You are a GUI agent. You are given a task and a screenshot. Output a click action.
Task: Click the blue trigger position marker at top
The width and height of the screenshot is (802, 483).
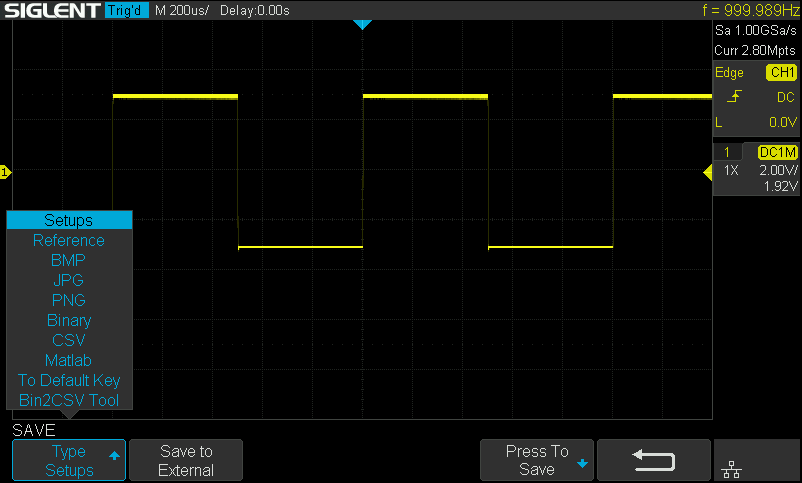coord(362,24)
